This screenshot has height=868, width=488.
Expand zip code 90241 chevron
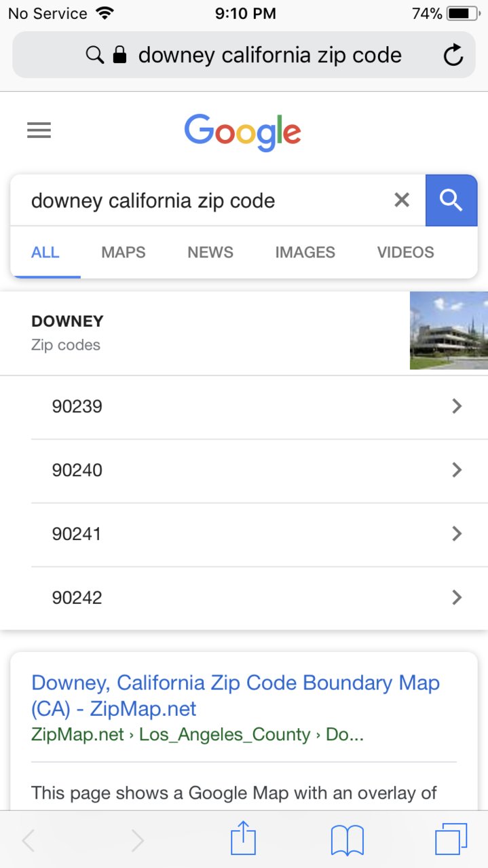pos(457,534)
